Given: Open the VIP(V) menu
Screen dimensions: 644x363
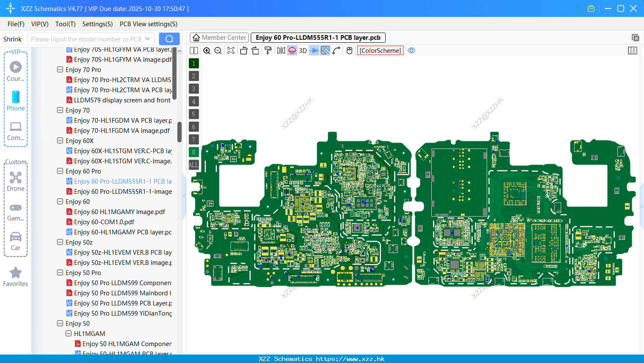Looking at the screenshot, I should tap(40, 24).
